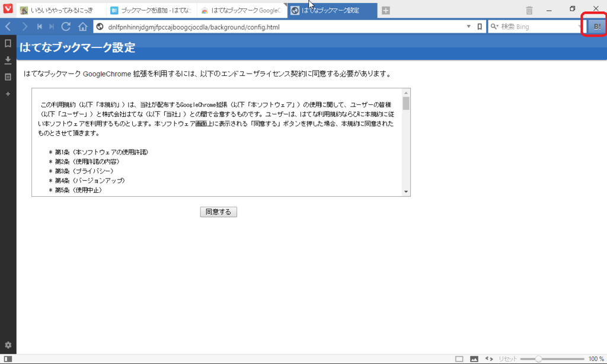607x364 pixels.
Task: Click the rewind navigation button
Action: click(x=39, y=27)
